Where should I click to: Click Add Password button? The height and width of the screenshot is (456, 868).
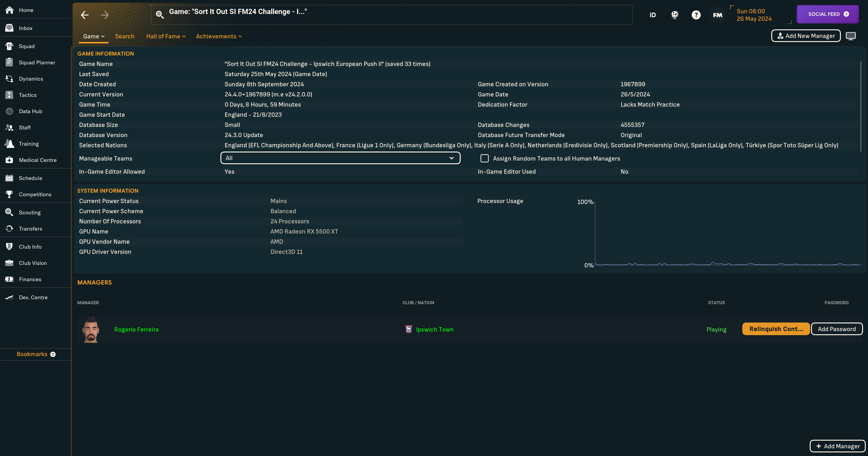(837, 329)
